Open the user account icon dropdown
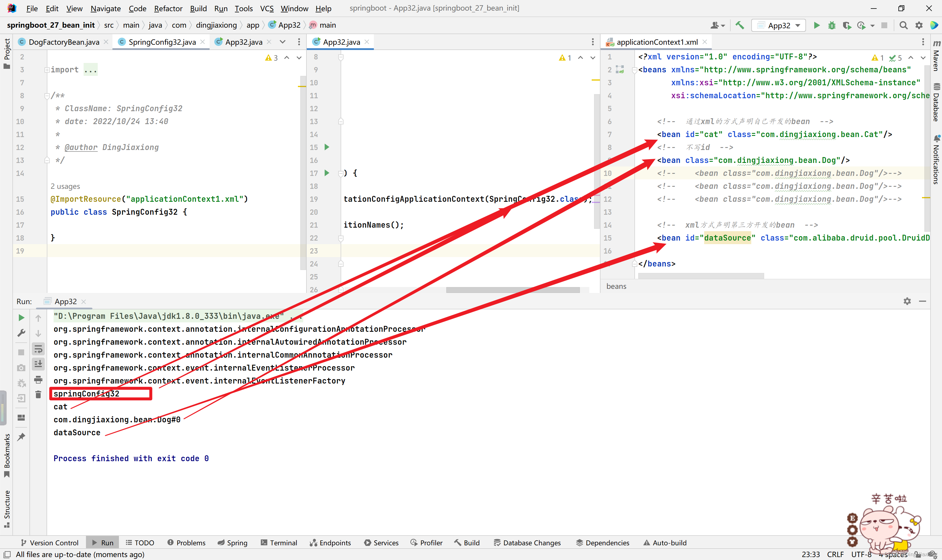Screen dimensions: 942x560 717,25
